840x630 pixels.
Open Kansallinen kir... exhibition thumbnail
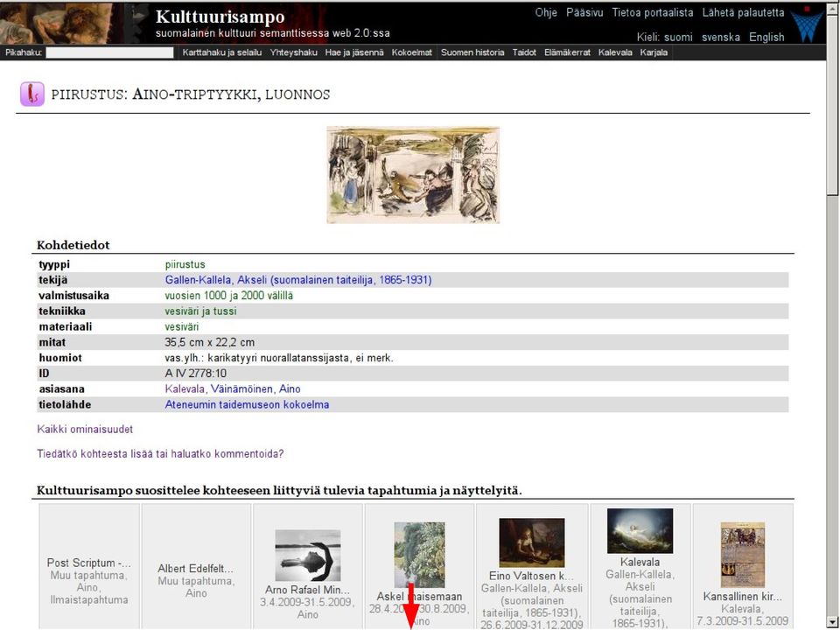point(743,555)
